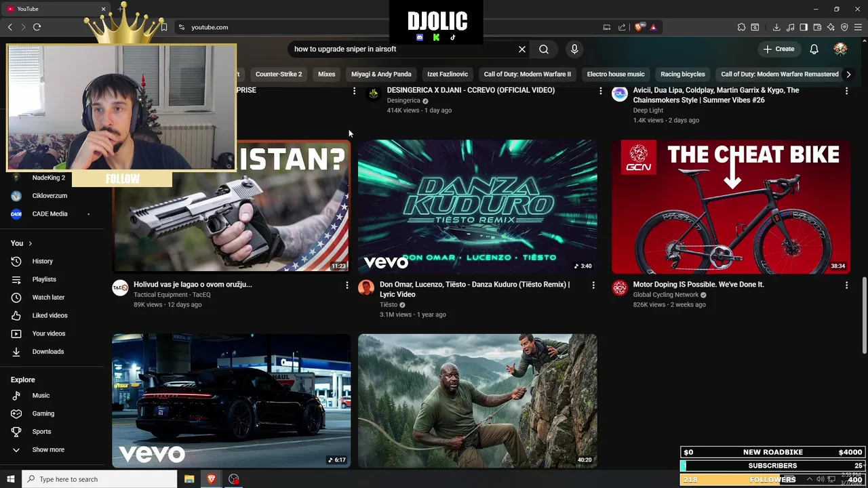Select the Counter-Strike 2 filter chip
This screenshot has width=868, height=488.
point(279,74)
